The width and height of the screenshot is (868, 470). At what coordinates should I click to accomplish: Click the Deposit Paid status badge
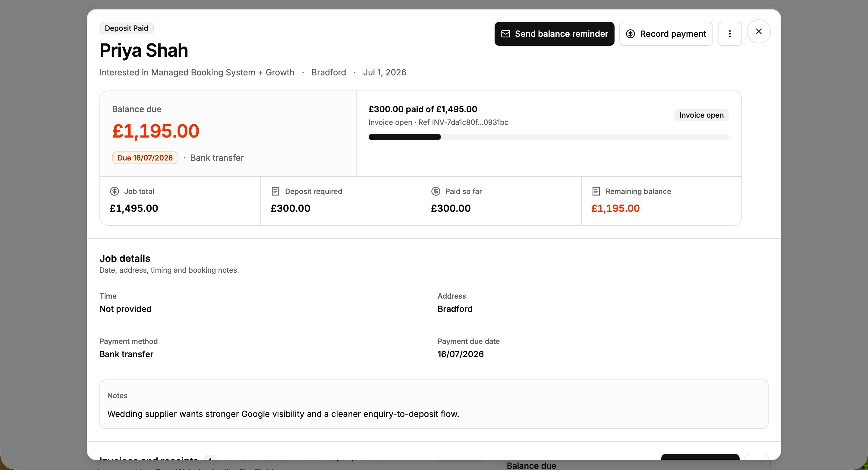pyautogui.click(x=126, y=28)
